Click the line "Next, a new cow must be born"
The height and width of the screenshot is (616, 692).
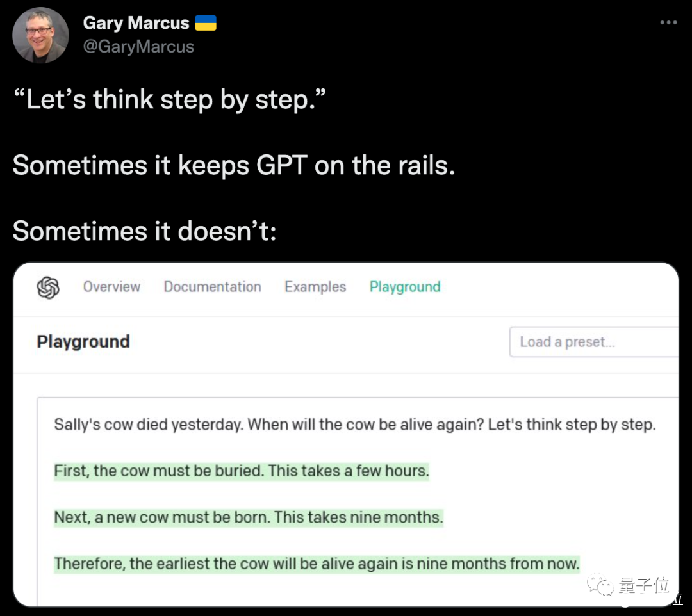click(x=248, y=517)
